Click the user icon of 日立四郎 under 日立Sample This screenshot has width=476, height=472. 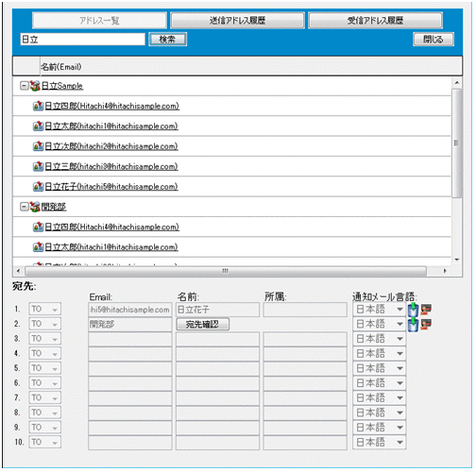tap(38, 106)
